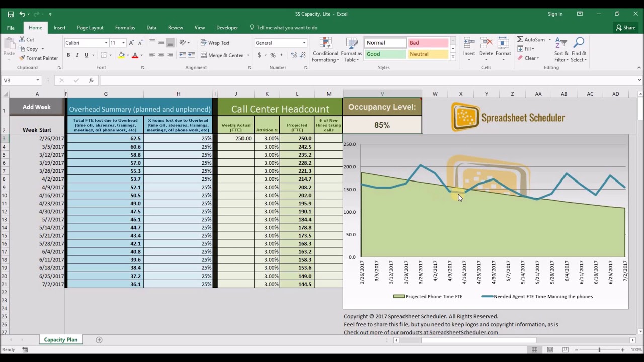
Task: Click Decrease Font Size icon
Action: pyautogui.click(x=141, y=43)
